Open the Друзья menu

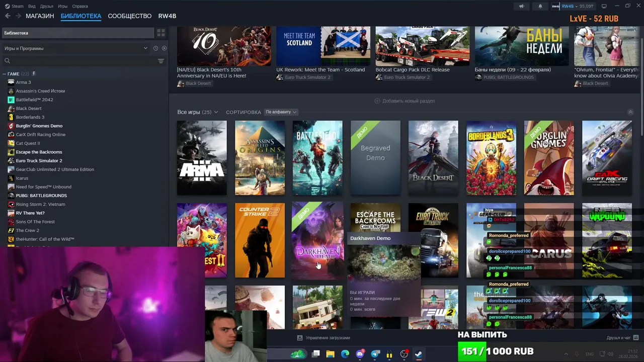[x=46, y=6]
